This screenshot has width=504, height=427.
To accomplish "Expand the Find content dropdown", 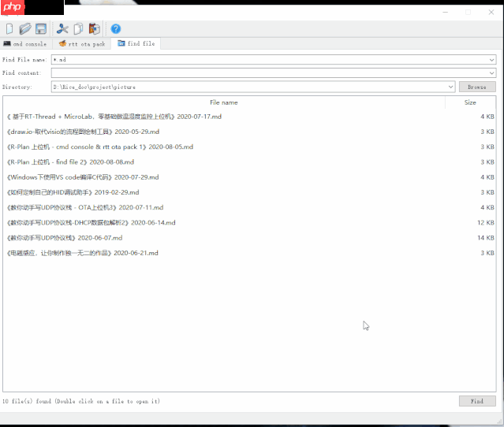I will (x=491, y=72).
